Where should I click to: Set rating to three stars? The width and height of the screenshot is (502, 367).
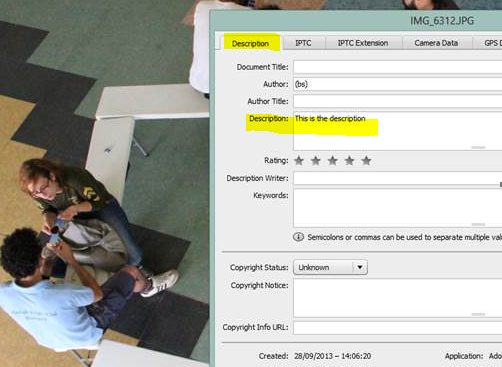click(333, 161)
